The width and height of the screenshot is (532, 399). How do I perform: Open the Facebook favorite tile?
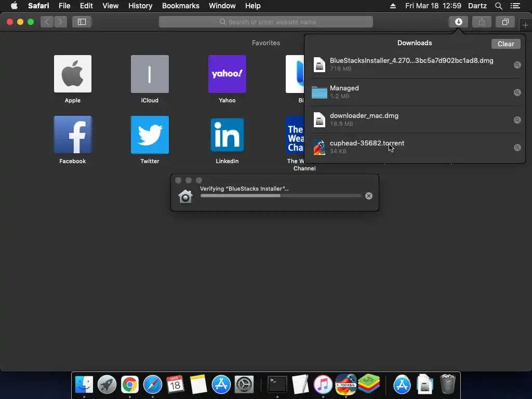(73, 135)
